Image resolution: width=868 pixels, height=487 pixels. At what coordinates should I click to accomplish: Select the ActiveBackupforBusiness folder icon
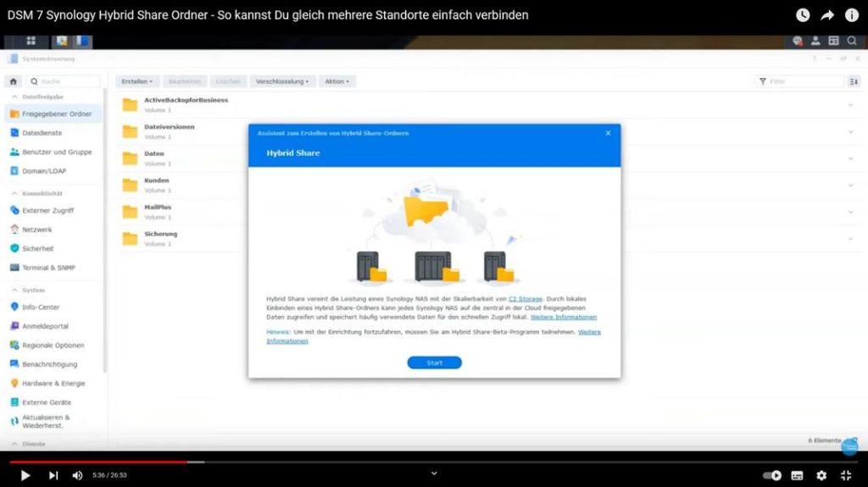(130, 105)
